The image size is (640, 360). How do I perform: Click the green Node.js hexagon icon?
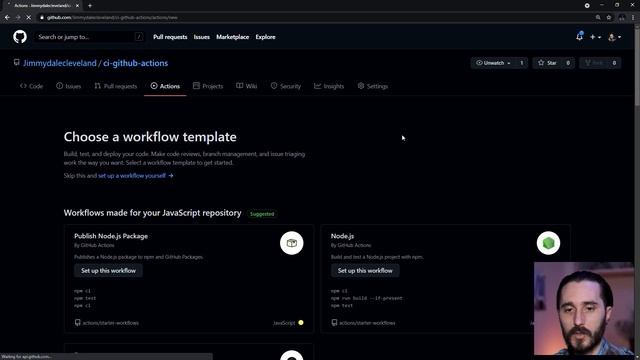click(548, 243)
